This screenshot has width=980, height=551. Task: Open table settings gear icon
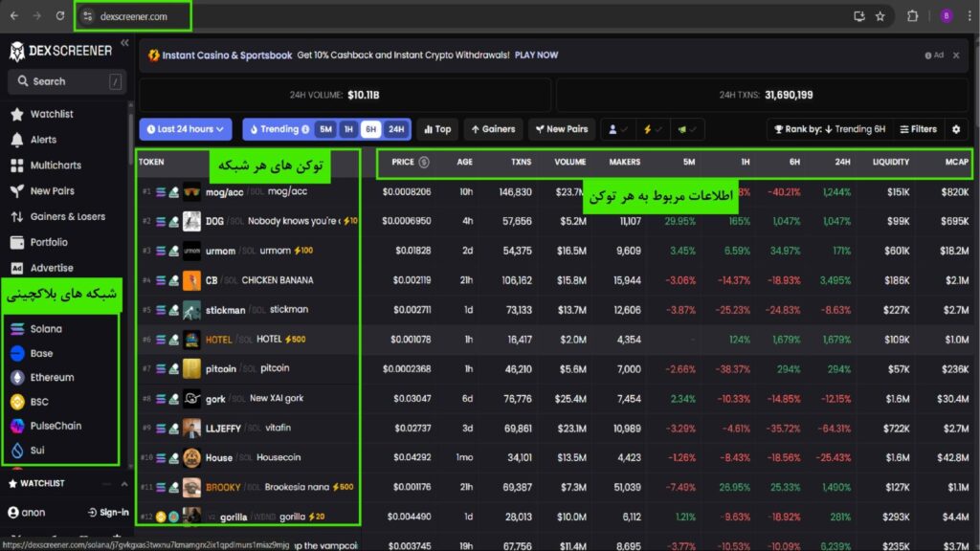[956, 129]
